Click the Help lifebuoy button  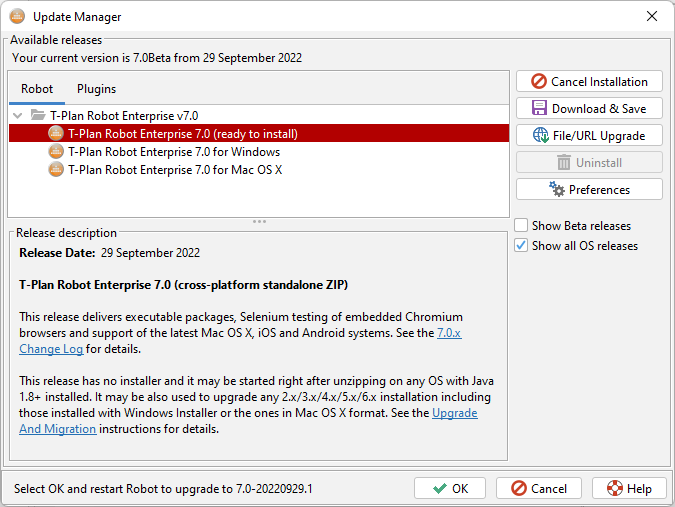click(x=629, y=488)
